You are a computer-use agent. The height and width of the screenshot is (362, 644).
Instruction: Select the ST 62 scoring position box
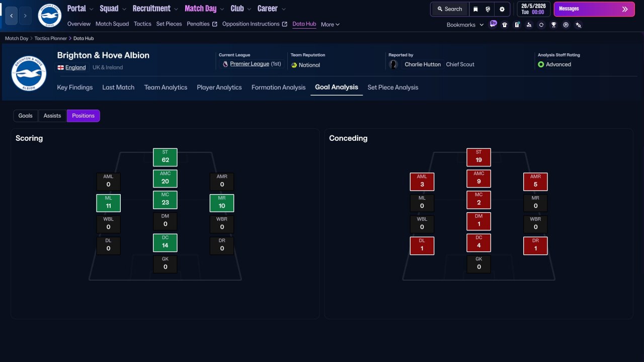[x=165, y=157]
